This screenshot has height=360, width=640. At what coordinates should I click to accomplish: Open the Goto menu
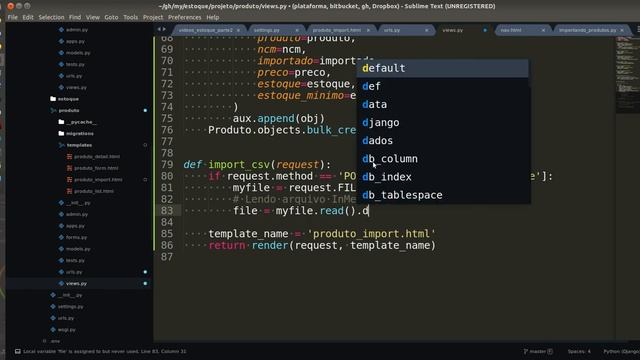[111, 17]
